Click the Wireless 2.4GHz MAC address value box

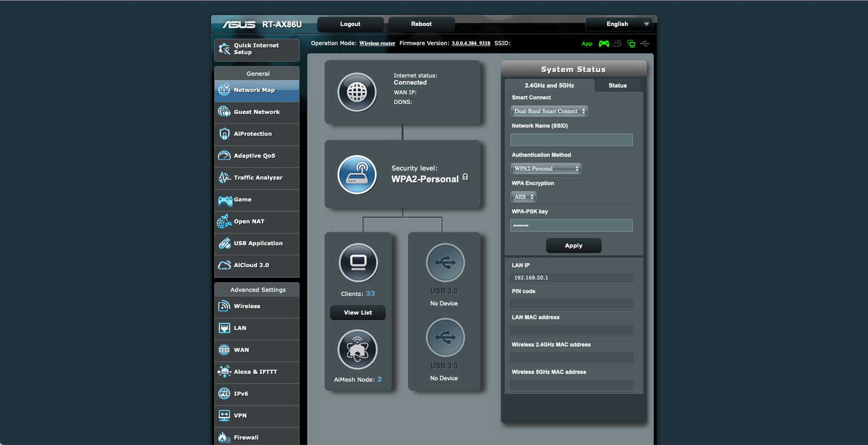pyautogui.click(x=571, y=358)
